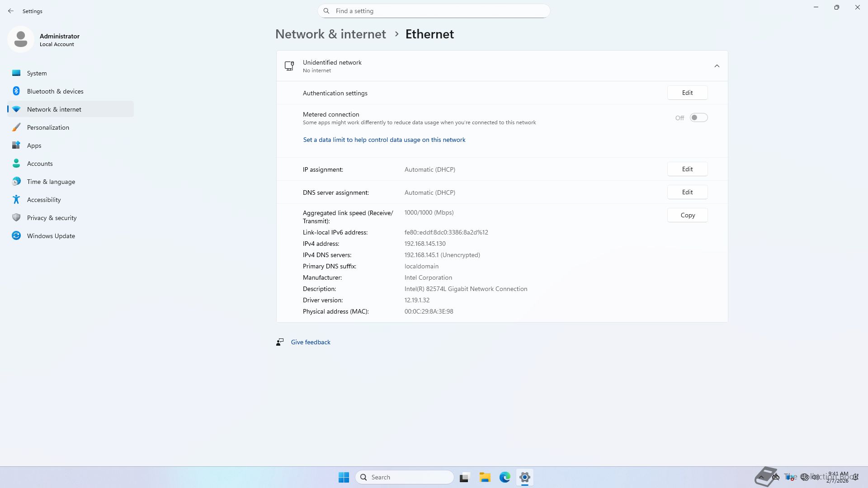
Task: Open Bluetooth & devices section
Action: click(x=55, y=91)
